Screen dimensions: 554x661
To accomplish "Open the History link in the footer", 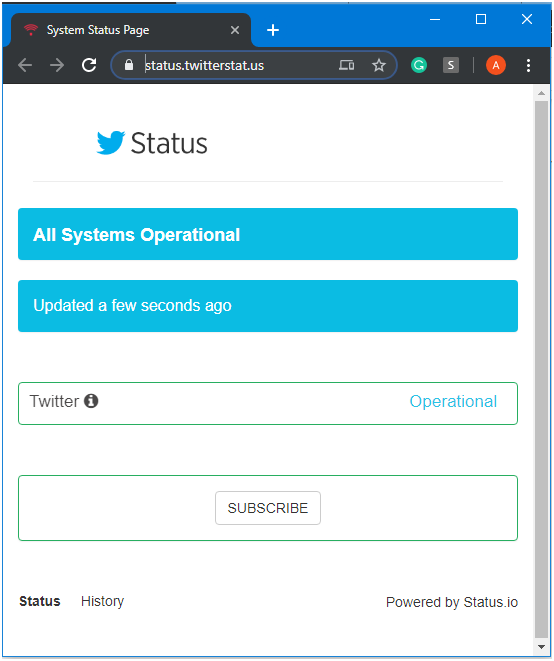I will point(102,601).
